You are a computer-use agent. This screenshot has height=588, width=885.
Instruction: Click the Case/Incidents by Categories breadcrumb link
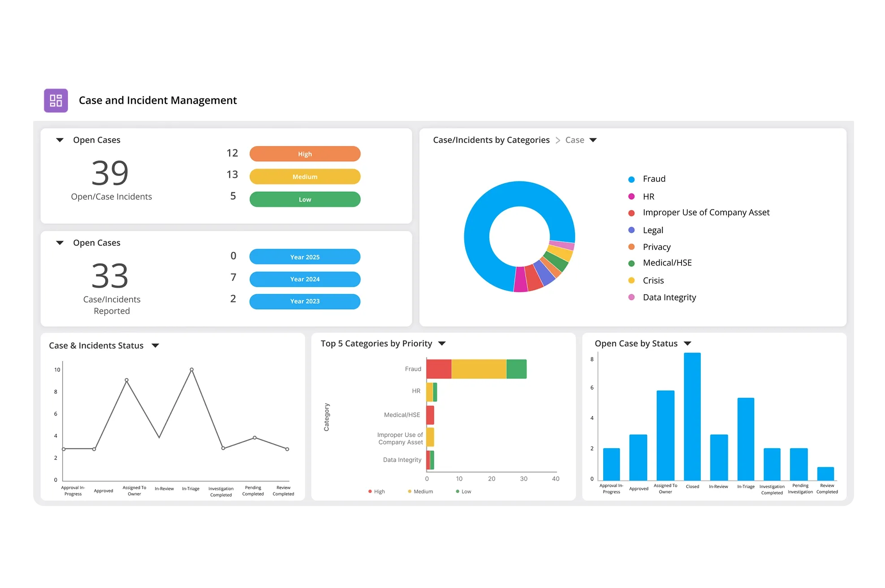(x=491, y=140)
